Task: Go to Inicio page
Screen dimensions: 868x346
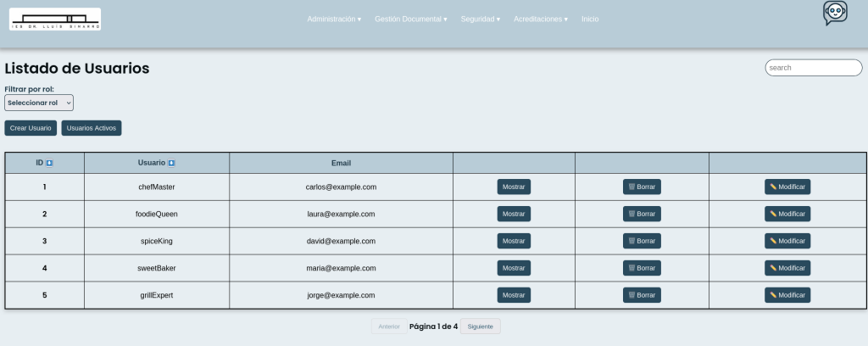Action: 590,19
